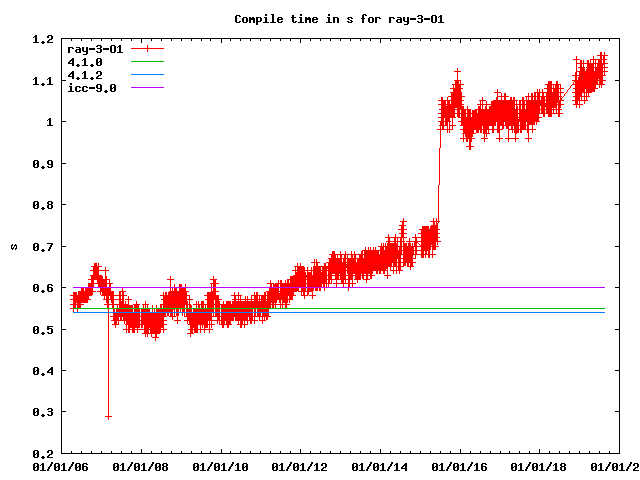640x480 pixels.
Task: Select the icc-9.0 legend entry
Action: coord(91,88)
